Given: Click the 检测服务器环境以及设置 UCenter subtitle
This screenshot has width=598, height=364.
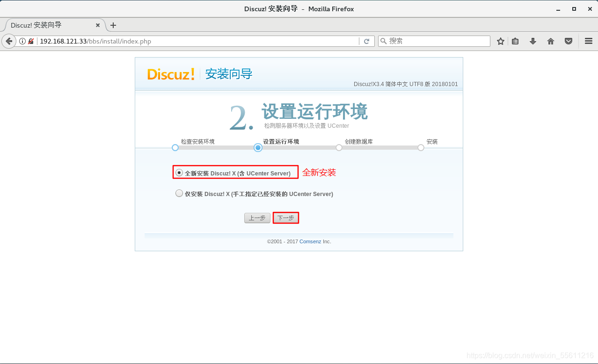Looking at the screenshot, I should 306,126.
